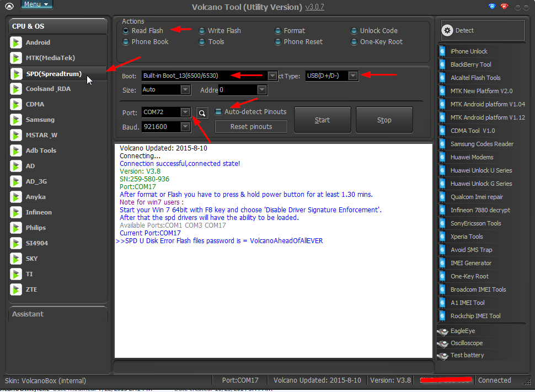Click 'Connected' status bar entry
This screenshot has height=392, width=535.
(494, 380)
